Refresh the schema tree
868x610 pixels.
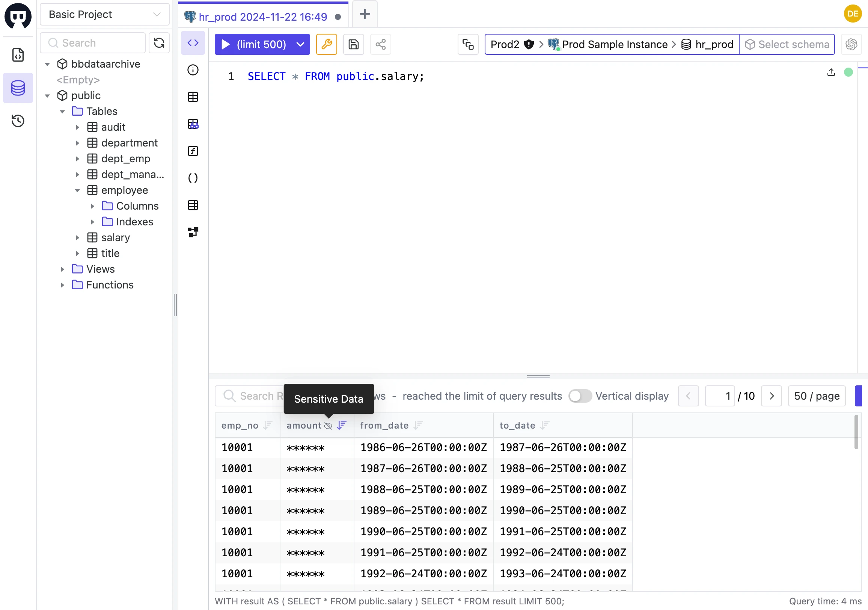(159, 43)
